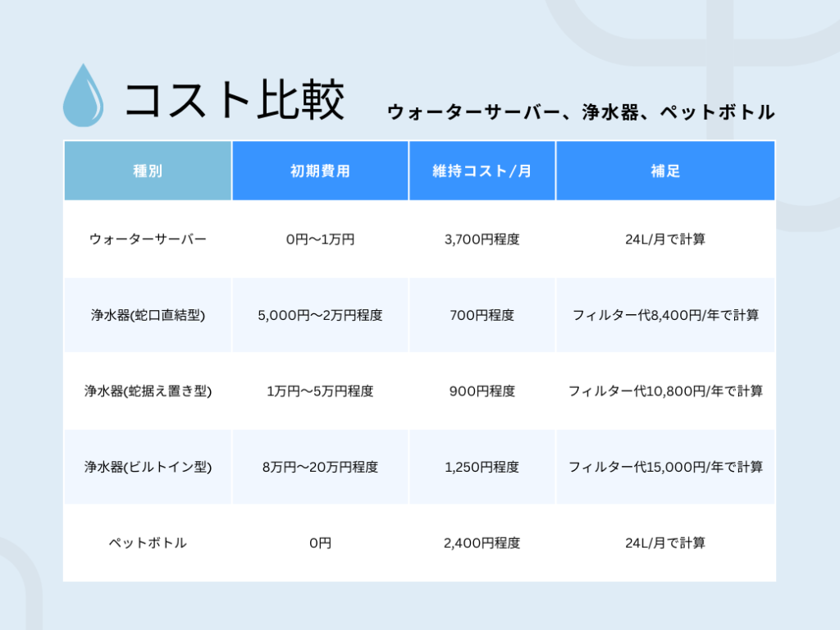Click the 補足 column header
The width and height of the screenshot is (840, 630).
pyautogui.click(x=665, y=171)
